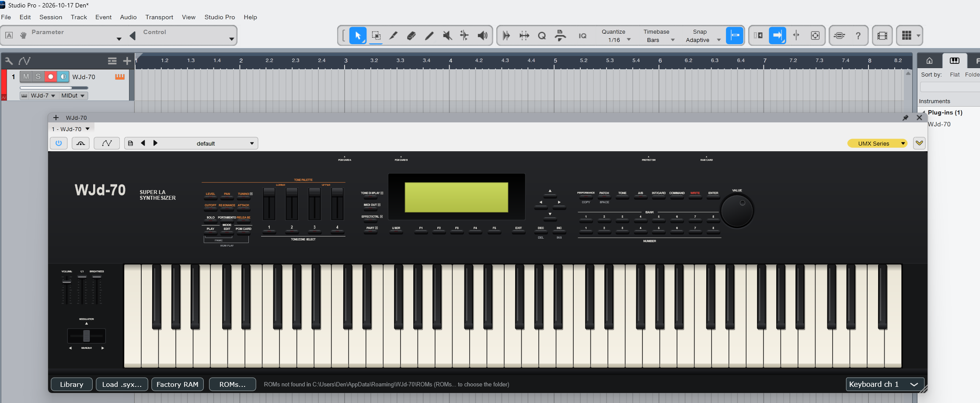Toggle record arm on WJd-70 track
This screenshot has width=980, height=403.
coord(51,77)
